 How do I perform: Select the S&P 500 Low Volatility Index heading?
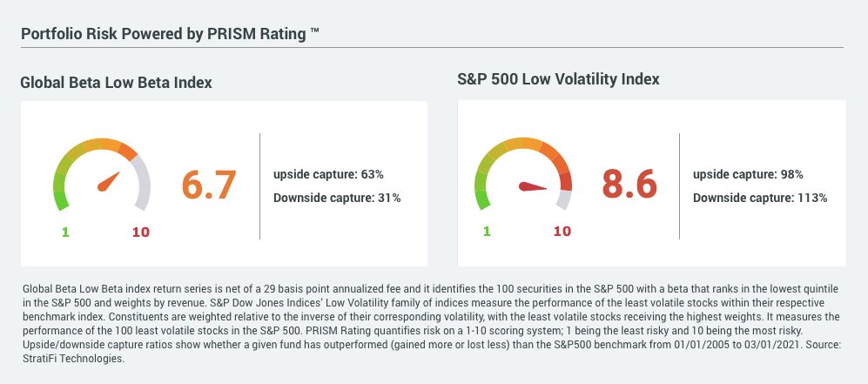point(558,79)
